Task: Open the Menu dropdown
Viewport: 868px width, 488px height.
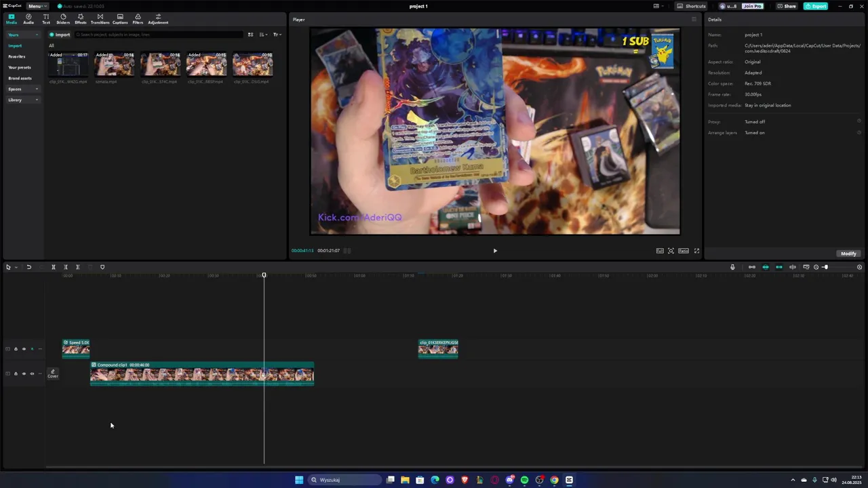Action: [37, 6]
